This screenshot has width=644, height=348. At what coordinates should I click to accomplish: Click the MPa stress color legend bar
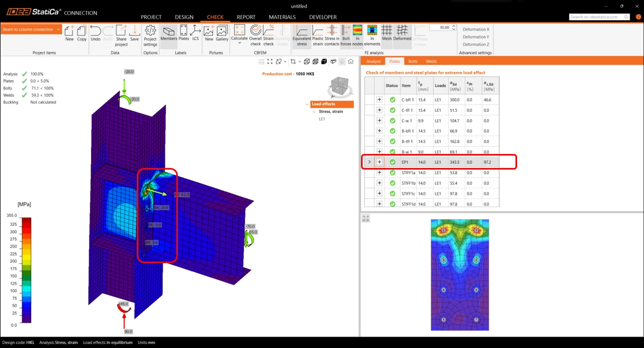(26, 270)
